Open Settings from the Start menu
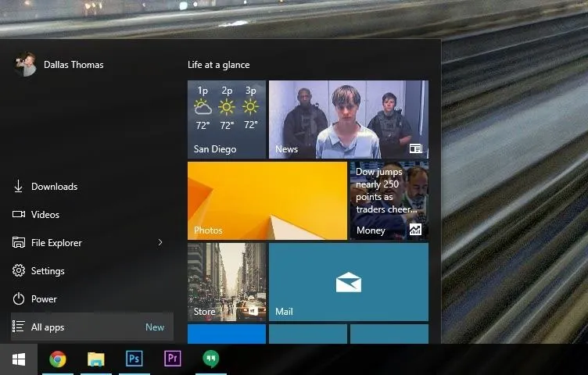 tap(92, 270)
